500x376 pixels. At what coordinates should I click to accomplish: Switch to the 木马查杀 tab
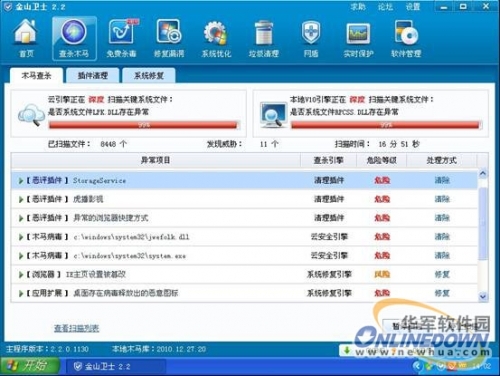click(36, 76)
